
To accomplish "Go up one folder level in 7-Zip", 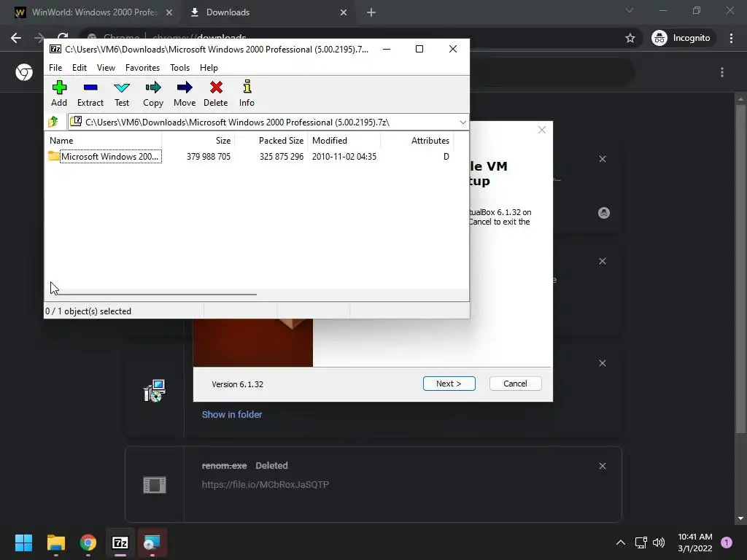I will [53, 122].
